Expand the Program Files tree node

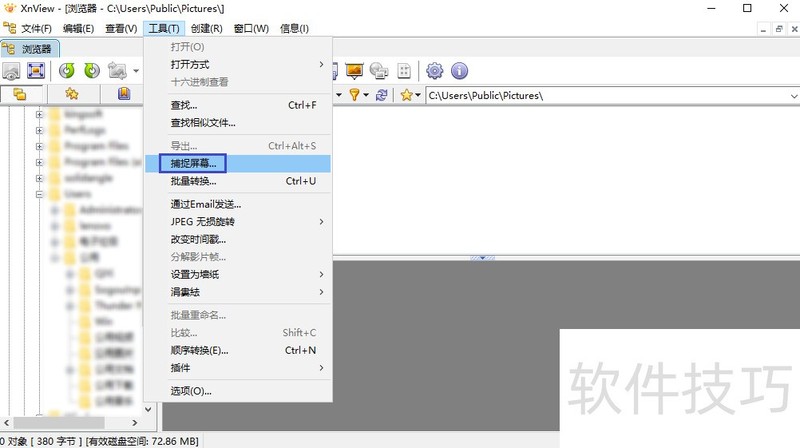pyautogui.click(x=39, y=146)
